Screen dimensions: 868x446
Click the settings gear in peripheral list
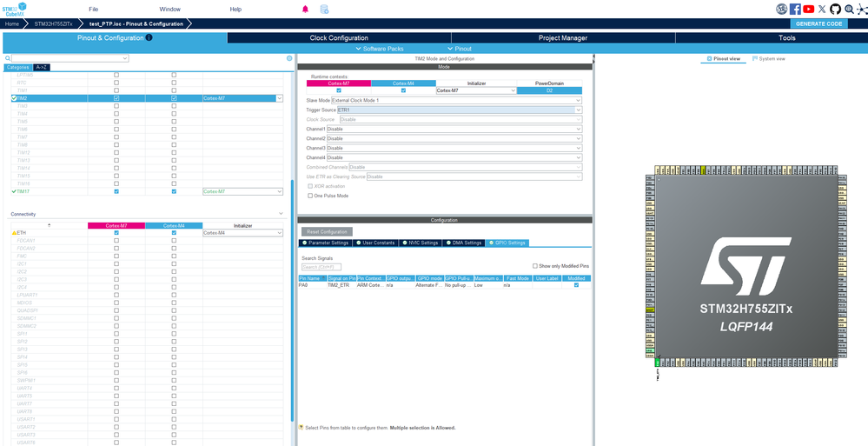(289, 58)
